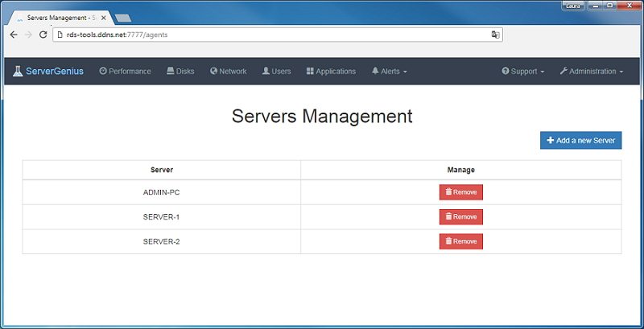
Task: Expand the Support dropdown menu
Action: (x=522, y=72)
